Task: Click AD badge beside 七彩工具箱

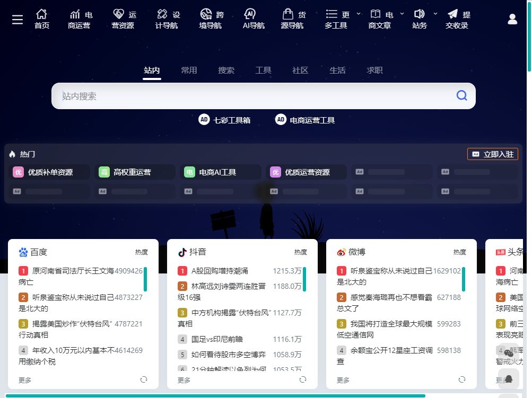Action: 204,119
